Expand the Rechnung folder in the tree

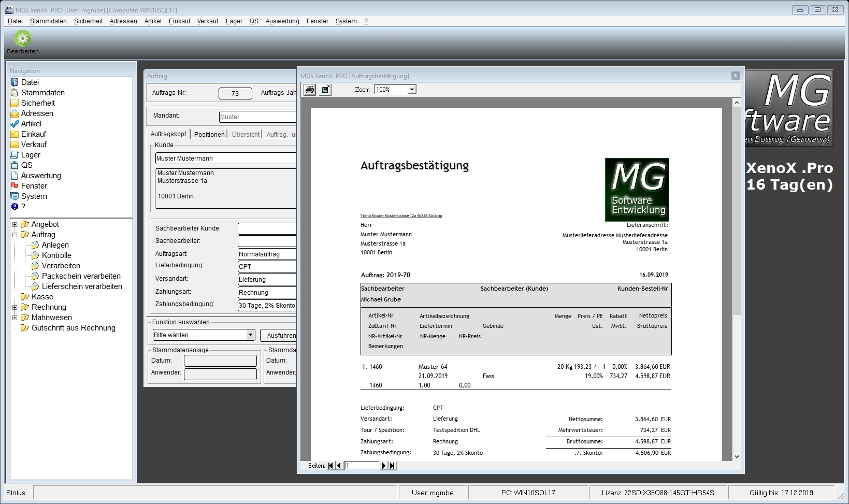click(x=15, y=308)
